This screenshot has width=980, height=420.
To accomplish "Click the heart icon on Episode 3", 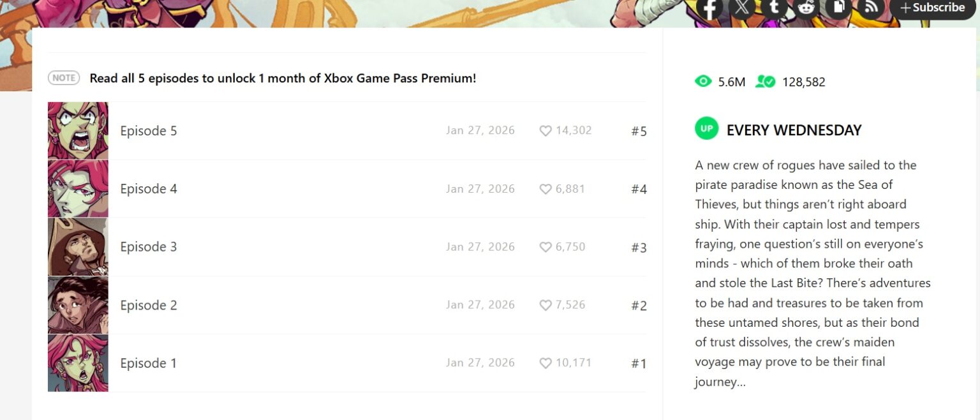I will [x=546, y=247].
